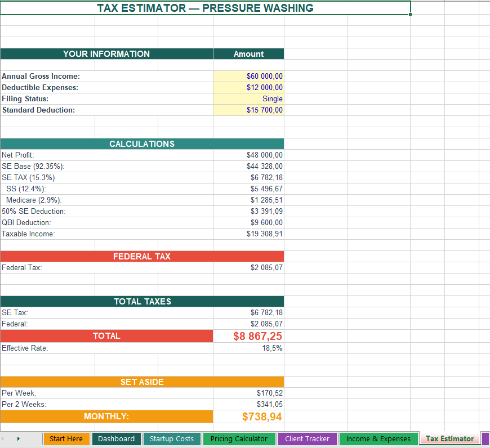Select the Standard Deduction amount cell
The width and height of the screenshot is (490, 448).
248,110
